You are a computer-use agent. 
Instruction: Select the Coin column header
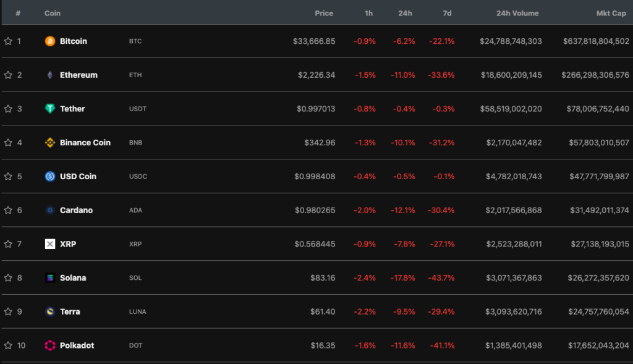coord(52,12)
